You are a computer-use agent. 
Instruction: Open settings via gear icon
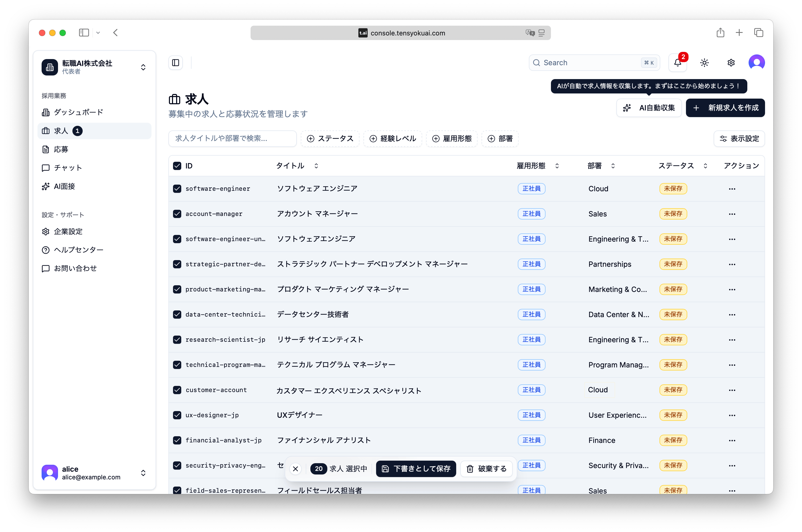pos(731,62)
